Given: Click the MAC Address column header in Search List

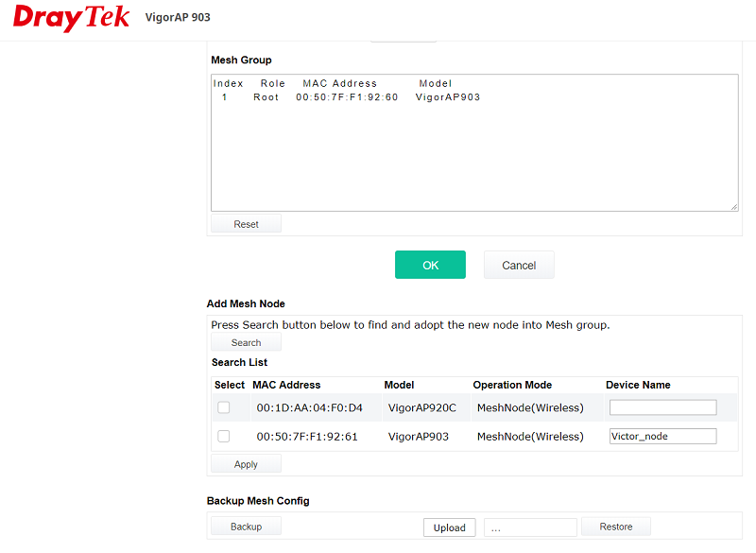Looking at the screenshot, I should pos(286,385).
